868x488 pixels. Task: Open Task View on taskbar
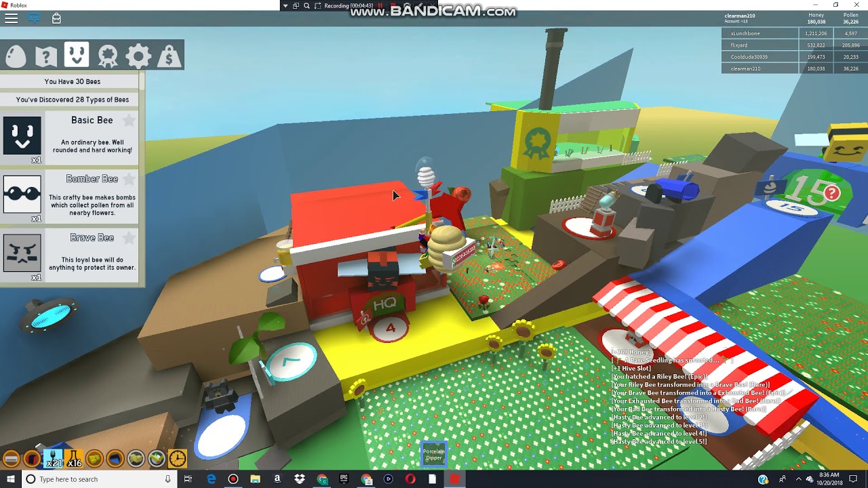pyautogui.click(x=189, y=479)
